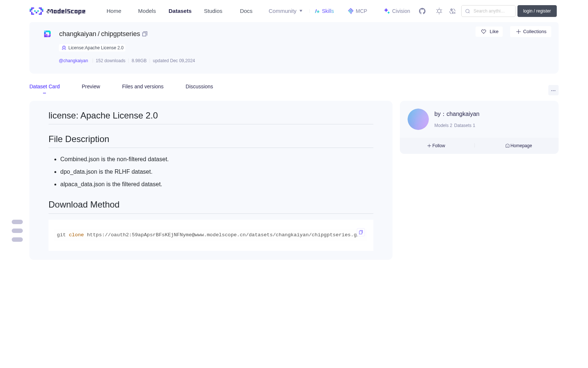588x368 pixels.
Task: Toggle the light/dark theme sun icon
Action: [439, 11]
